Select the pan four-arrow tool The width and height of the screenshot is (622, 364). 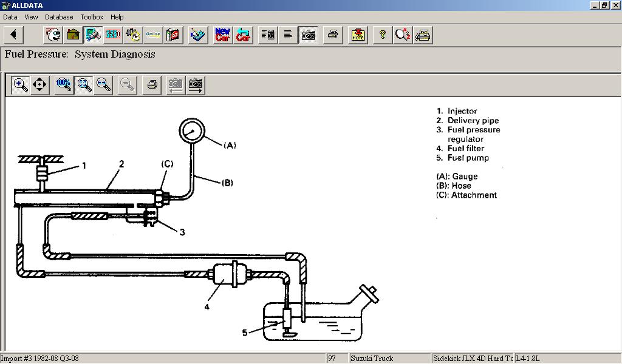point(39,84)
